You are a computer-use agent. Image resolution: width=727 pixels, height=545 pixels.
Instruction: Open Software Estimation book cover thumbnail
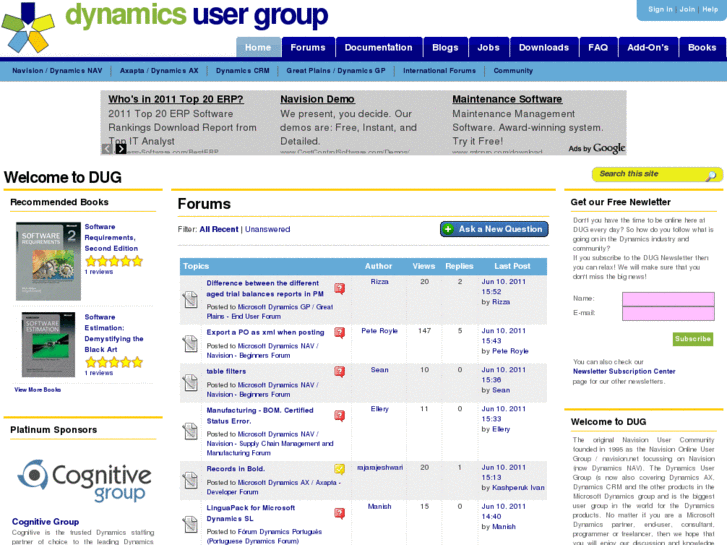(48, 345)
